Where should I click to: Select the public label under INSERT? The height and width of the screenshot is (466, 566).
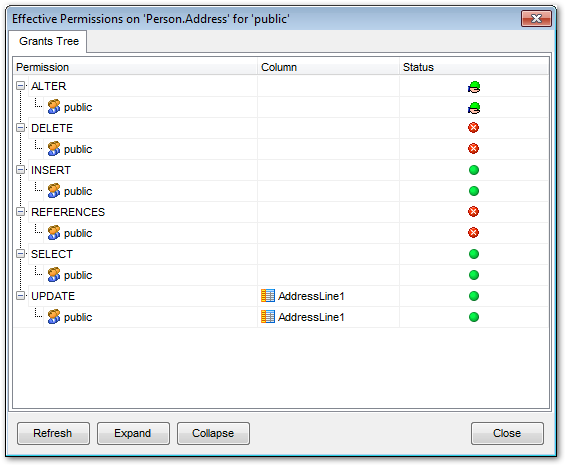pyautogui.click(x=78, y=191)
